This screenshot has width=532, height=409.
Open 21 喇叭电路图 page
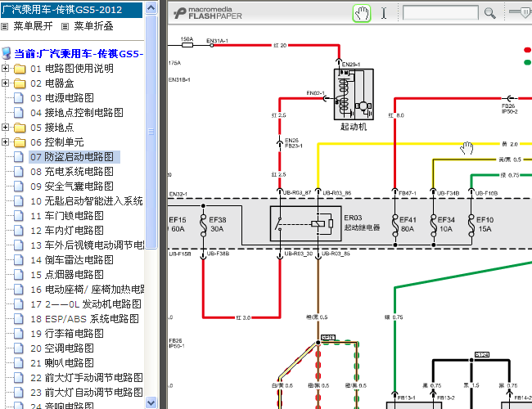[62, 363]
